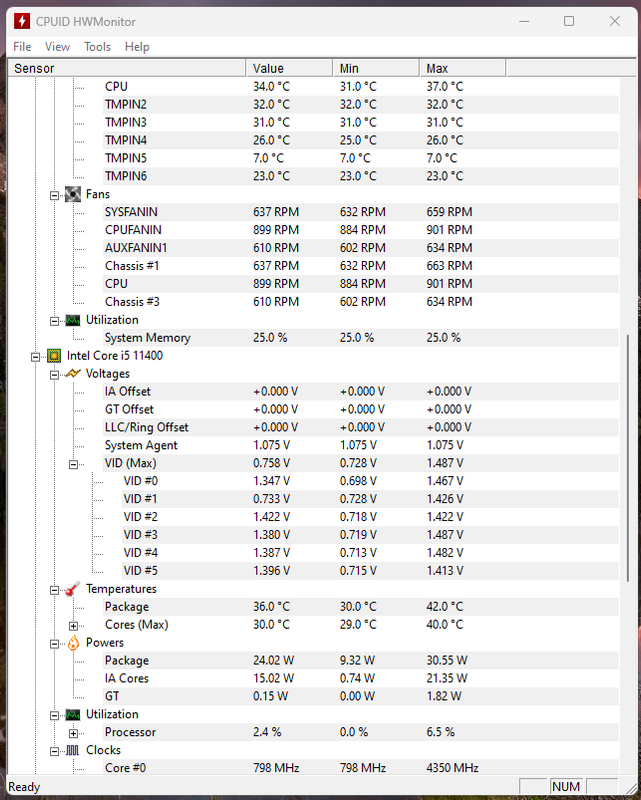
Task: Click the Min column header
Action: [376, 68]
